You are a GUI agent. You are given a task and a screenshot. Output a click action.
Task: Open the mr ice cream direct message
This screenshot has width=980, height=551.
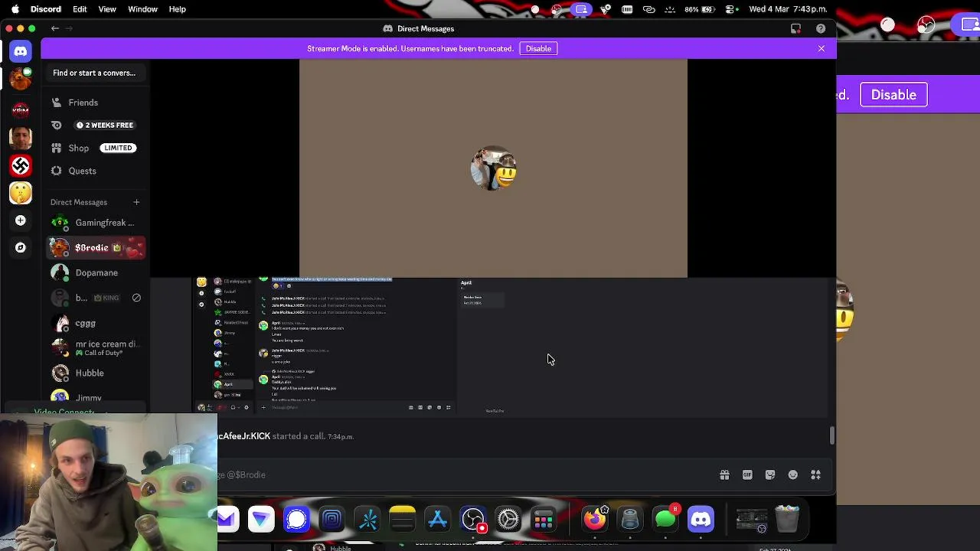tap(96, 348)
